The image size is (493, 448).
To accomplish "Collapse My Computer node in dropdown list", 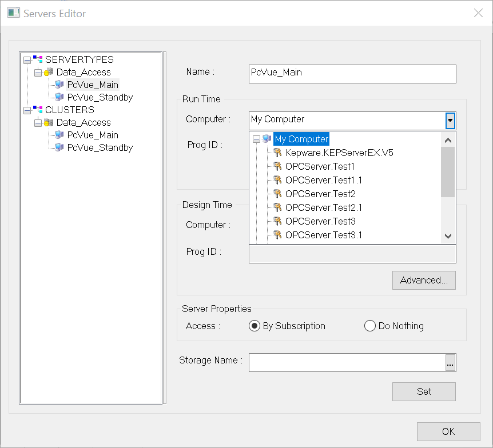I will (x=256, y=139).
